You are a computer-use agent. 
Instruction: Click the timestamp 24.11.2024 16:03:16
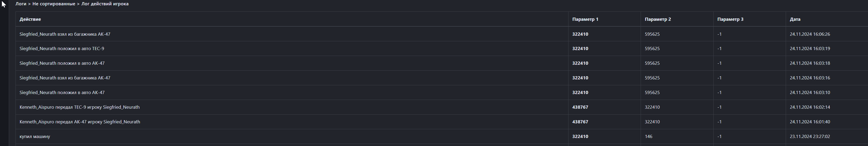pos(810,78)
